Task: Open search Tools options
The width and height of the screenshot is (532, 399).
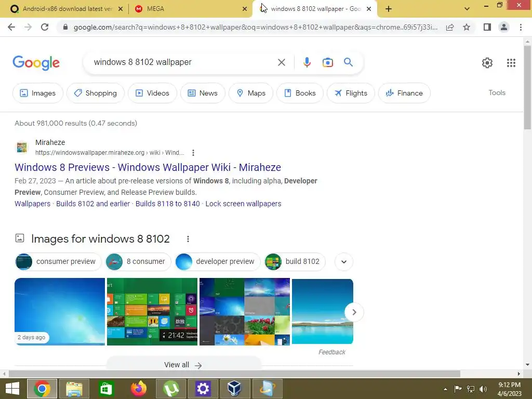Action: 497,92
